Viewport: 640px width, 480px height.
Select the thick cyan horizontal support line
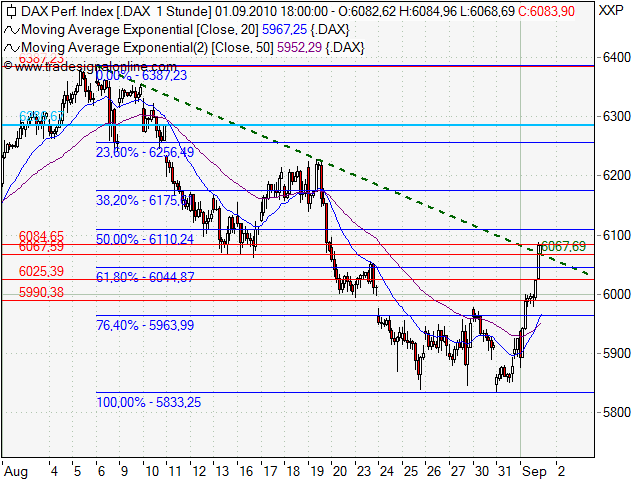[298, 125]
